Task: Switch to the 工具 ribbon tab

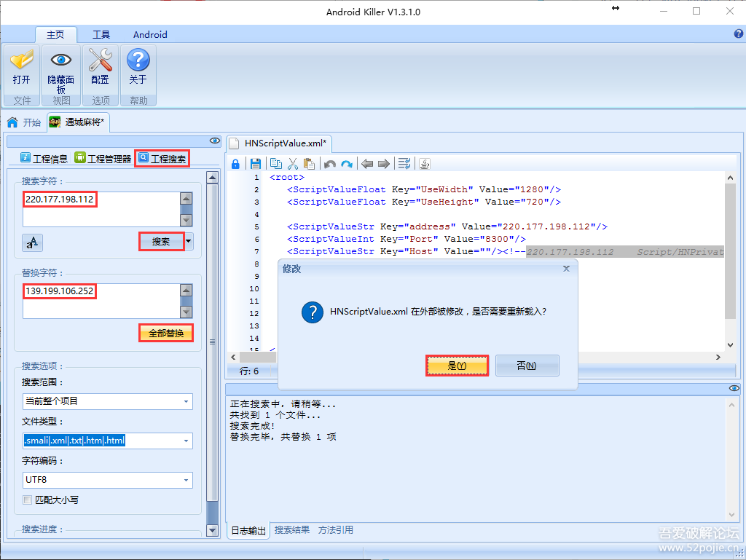Action: coord(101,35)
